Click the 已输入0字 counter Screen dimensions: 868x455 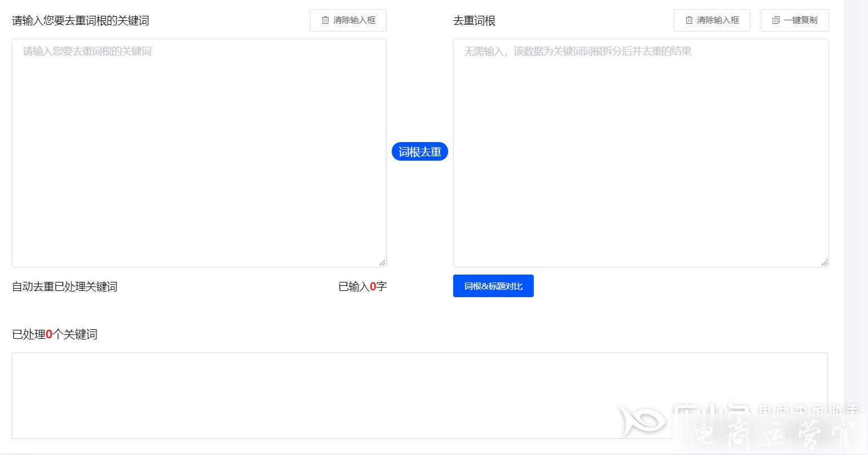pyautogui.click(x=362, y=286)
